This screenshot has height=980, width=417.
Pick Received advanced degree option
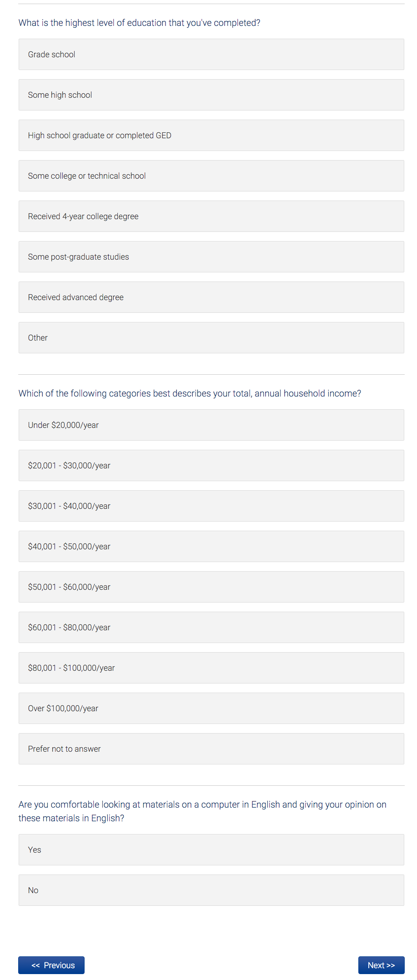[x=211, y=297]
